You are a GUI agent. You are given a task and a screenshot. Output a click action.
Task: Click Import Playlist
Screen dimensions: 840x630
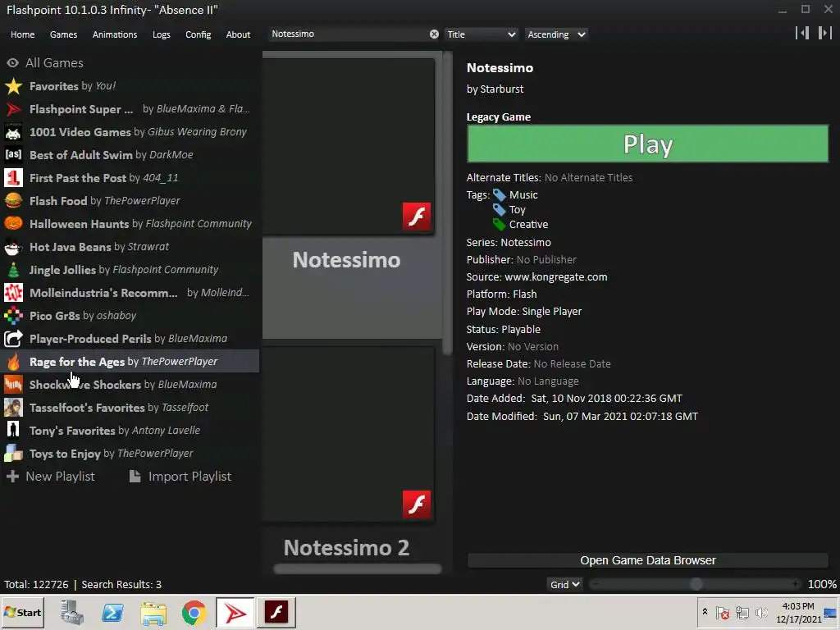[180, 477]
